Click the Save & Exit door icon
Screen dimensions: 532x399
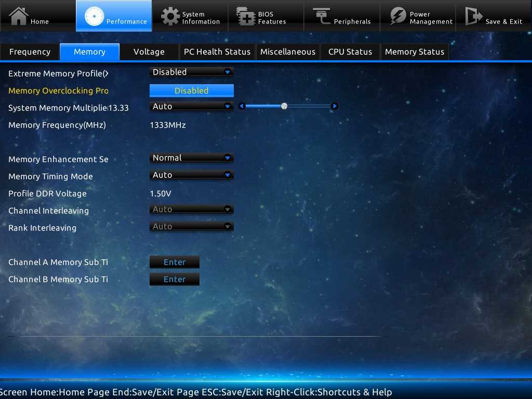[x=473, y=16]
